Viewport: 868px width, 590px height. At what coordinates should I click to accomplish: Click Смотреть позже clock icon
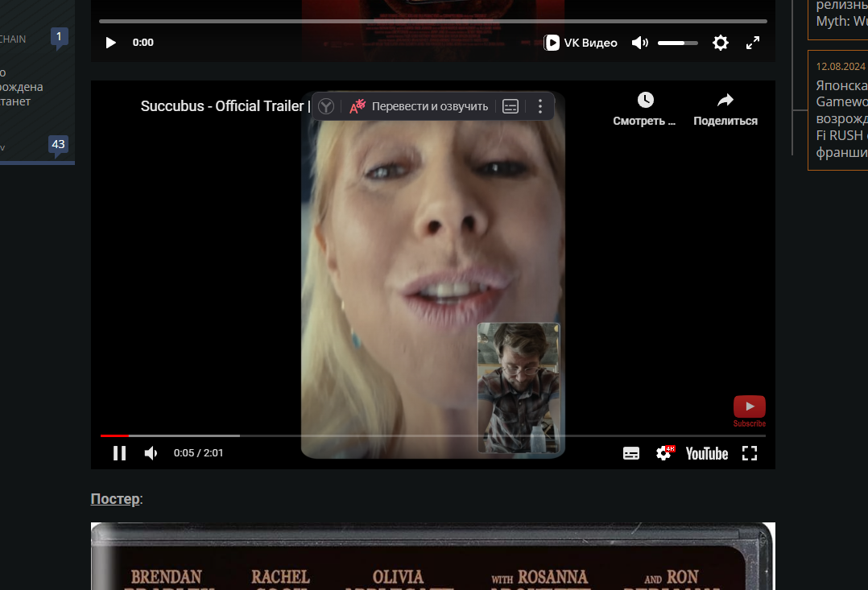pyautogui.click(x=645, y=100)
